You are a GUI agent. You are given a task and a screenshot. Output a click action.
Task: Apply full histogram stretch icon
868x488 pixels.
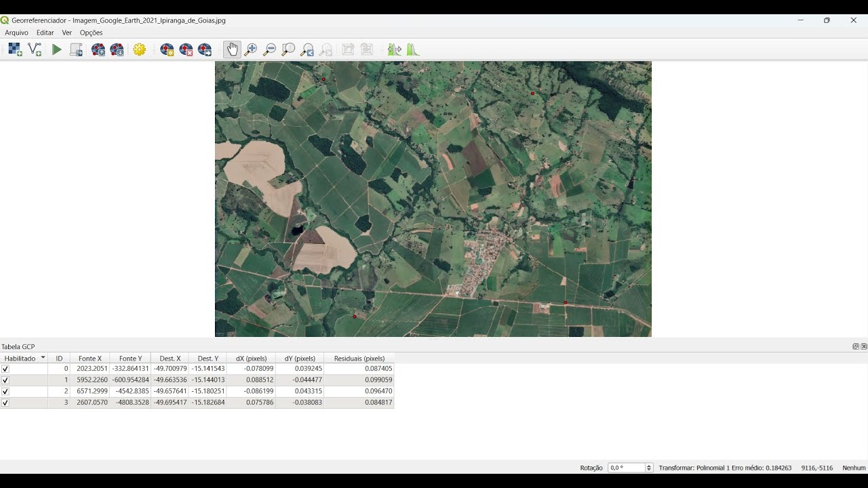pos(394,49)
